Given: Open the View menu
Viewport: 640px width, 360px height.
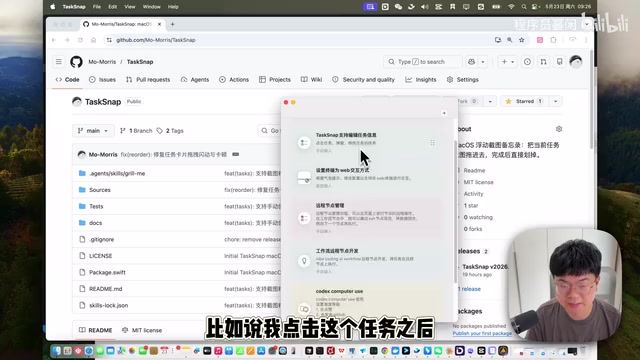Looking at the screenshot, I should click(130, 7).
